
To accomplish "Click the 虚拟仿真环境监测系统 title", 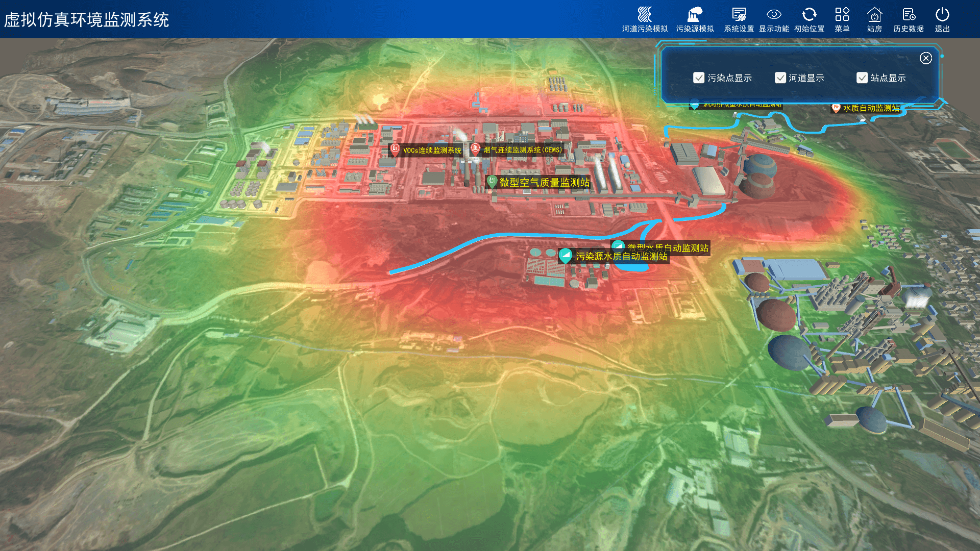I will pyautogui.click(x=86, y=19).
